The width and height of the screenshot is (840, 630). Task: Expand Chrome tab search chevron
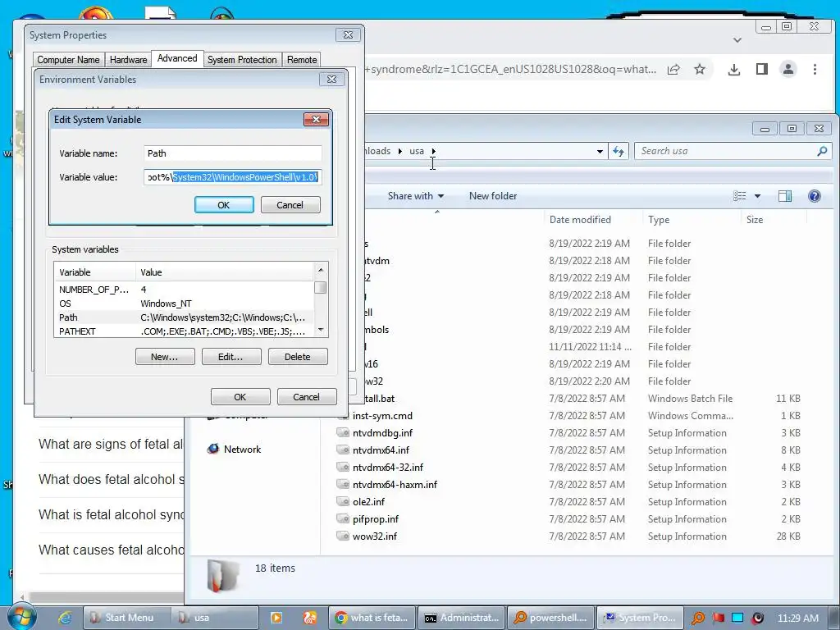click(x=737, y=40)
